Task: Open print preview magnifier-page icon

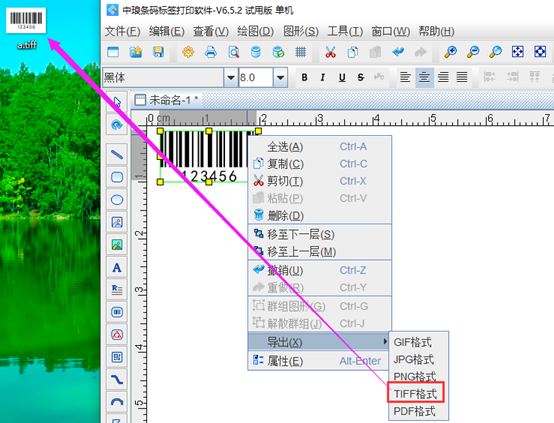Action: 234,52
